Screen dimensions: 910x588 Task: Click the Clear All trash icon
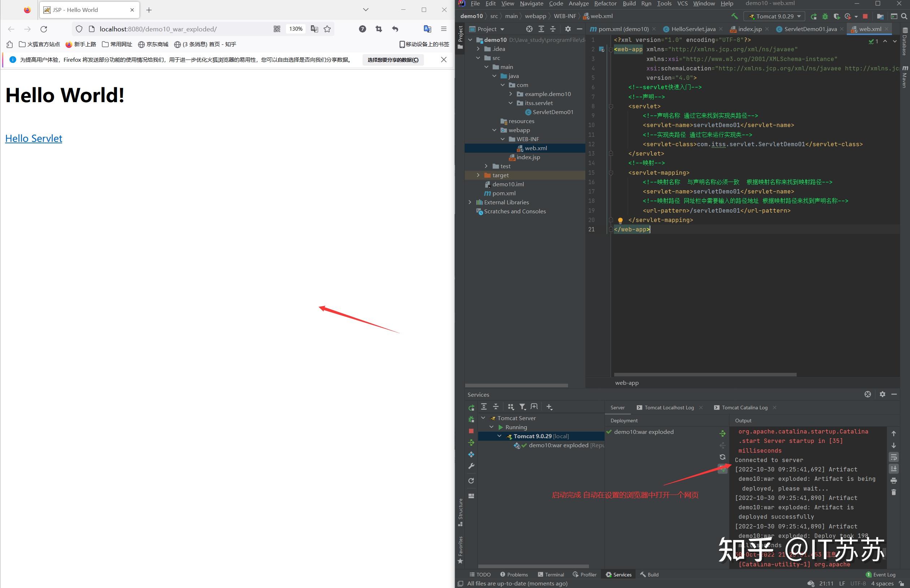tap(894, 492)
